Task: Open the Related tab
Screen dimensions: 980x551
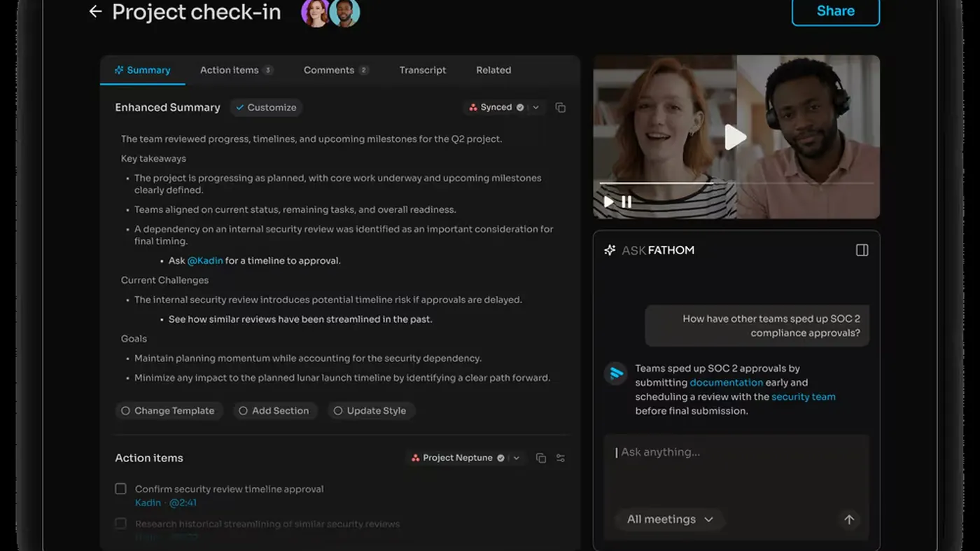Action: [493, 70]
